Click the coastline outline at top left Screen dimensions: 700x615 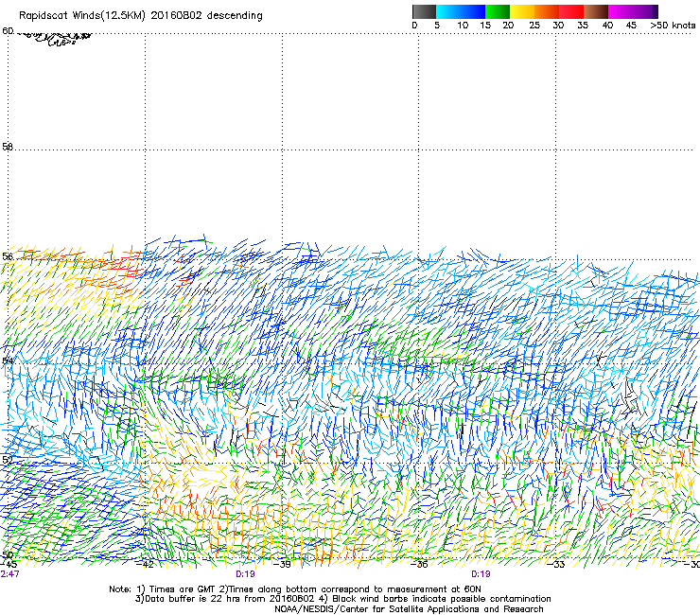point(56,38)
